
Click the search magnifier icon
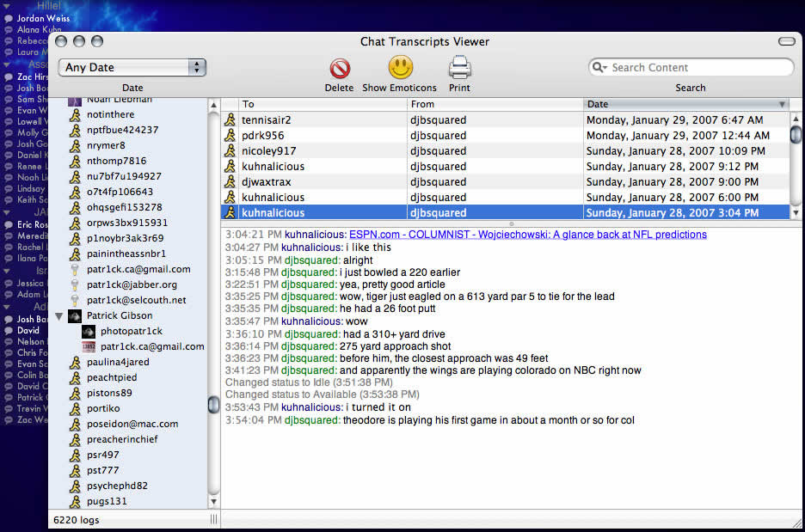(x=599, y=67)
